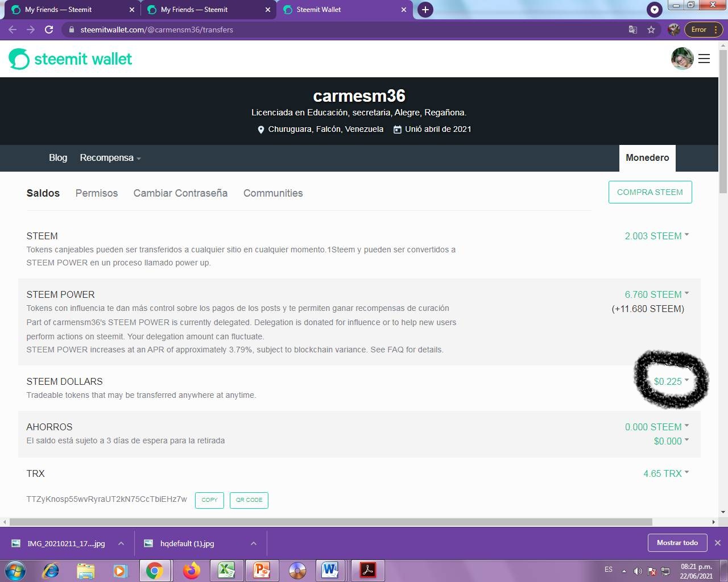This screenshot has height=582, width=728.
Task: Click the horizontal page scrollbar
Action: [x=331, y=522]
